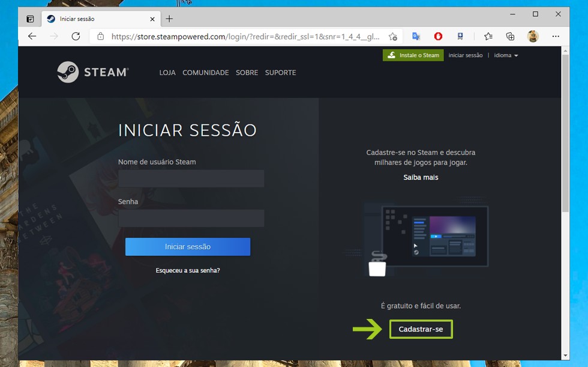Select the Iniciar sessão browser tab
Viewport: 588px width, 367px height.
(101, 19)
